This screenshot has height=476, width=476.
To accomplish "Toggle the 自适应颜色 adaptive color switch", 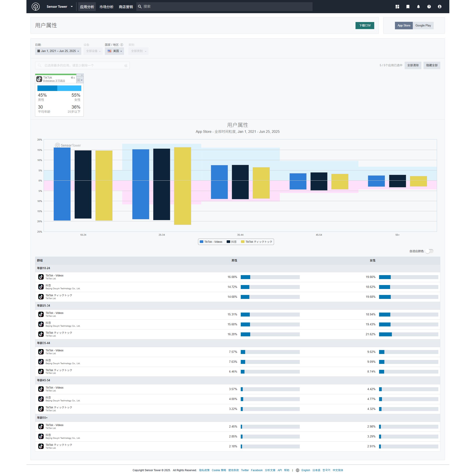I will (x=430, y=251).
